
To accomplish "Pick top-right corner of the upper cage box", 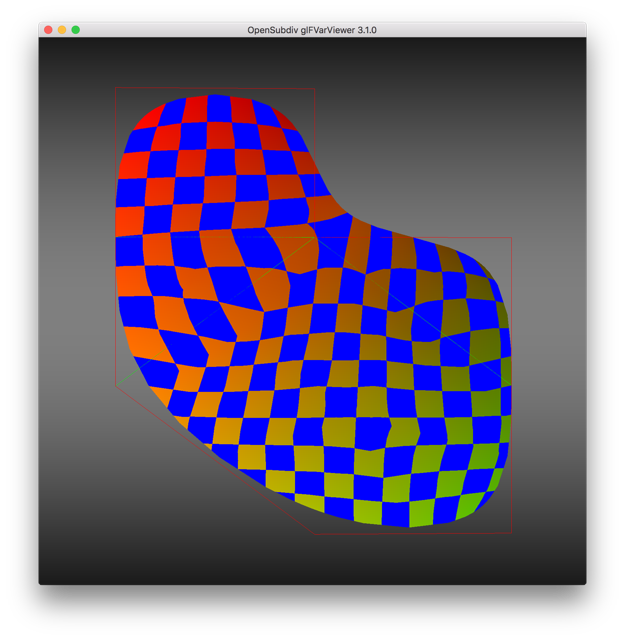I will (x=315, y=89).
